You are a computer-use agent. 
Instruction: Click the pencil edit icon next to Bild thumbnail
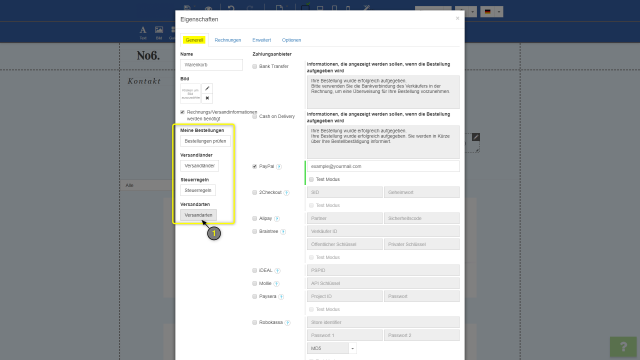[x=207, y=88]
